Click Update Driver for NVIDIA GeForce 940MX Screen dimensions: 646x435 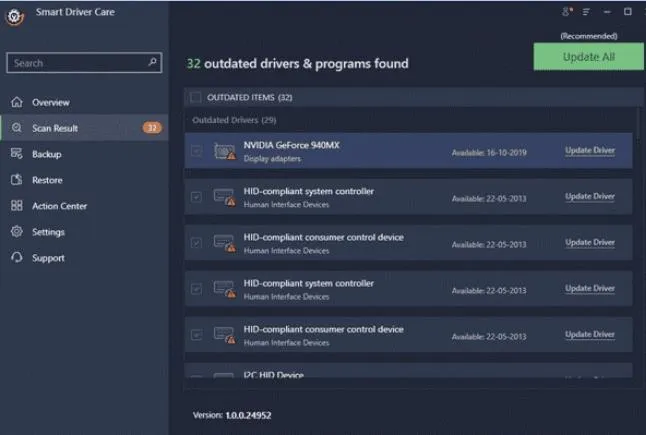[x=590, y=151]
